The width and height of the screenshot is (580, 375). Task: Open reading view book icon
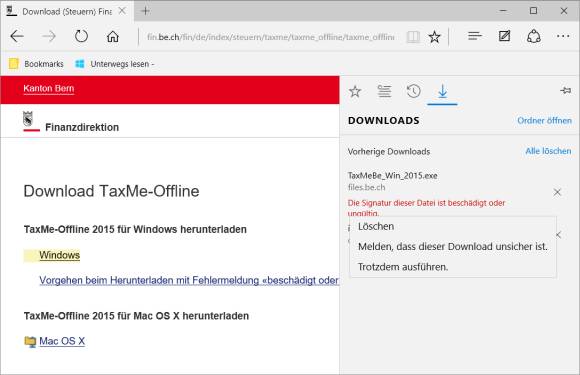coord(413,37)
